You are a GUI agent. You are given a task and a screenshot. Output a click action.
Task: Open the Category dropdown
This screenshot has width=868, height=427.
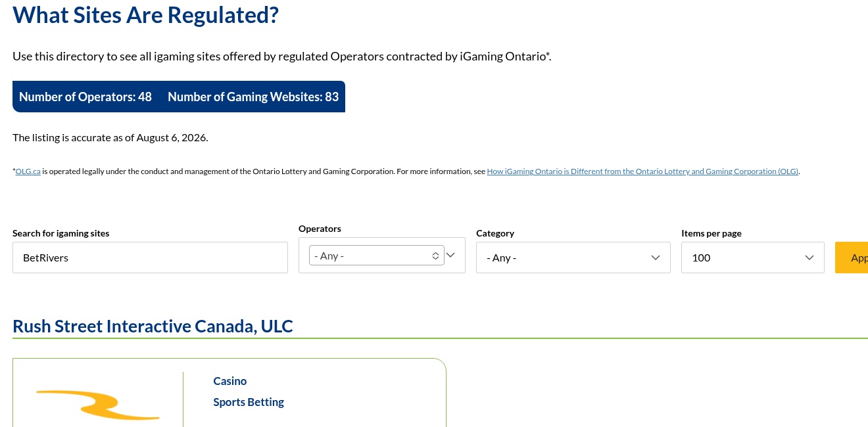click(573, 258)
